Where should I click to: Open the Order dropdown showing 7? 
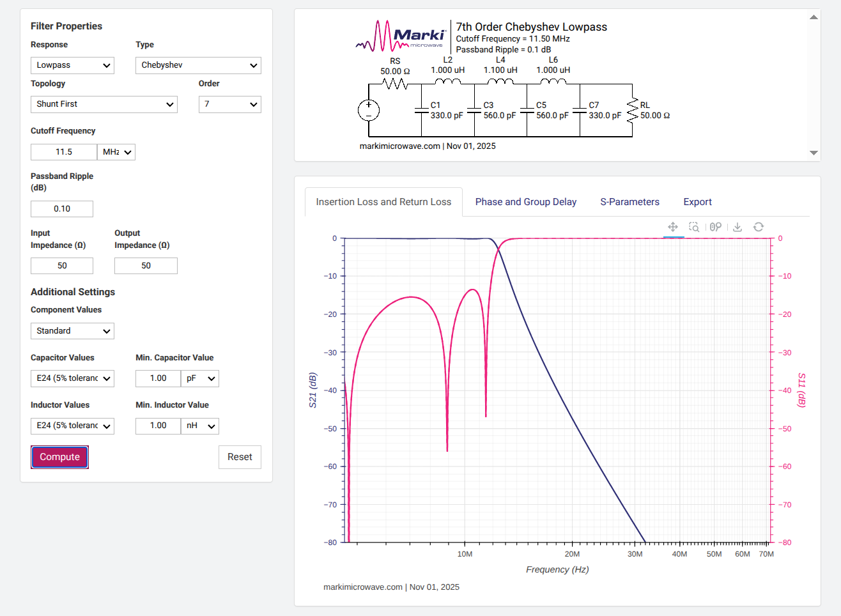[x=229, y=104]
